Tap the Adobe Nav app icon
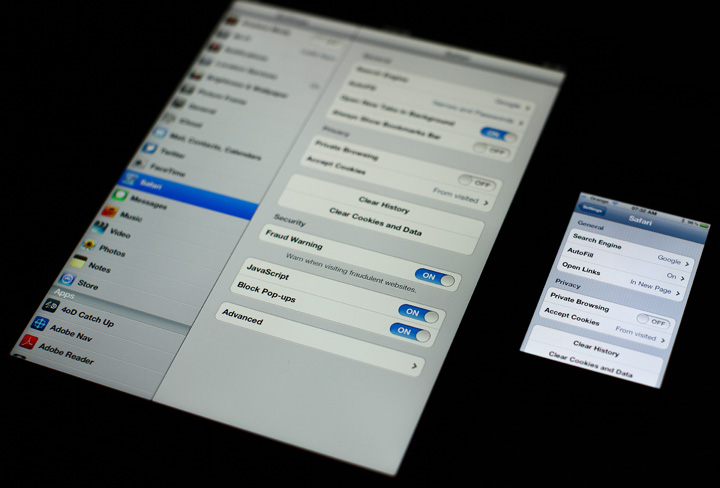Screen dimensions: 720x488 click(39, 323)
